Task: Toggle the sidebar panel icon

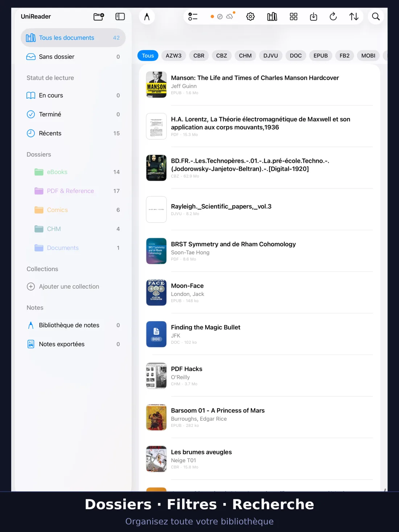Action: coord(120,17)
